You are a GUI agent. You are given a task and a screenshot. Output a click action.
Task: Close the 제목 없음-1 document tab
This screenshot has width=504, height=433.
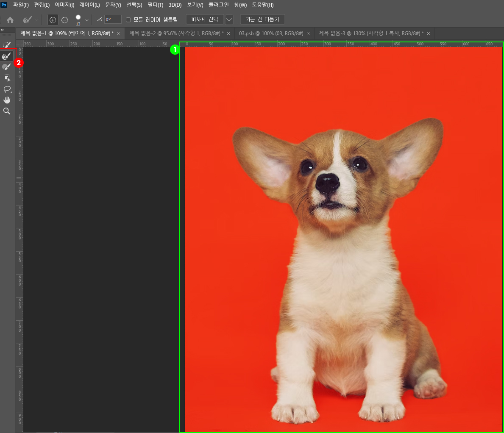coord(119,33)
